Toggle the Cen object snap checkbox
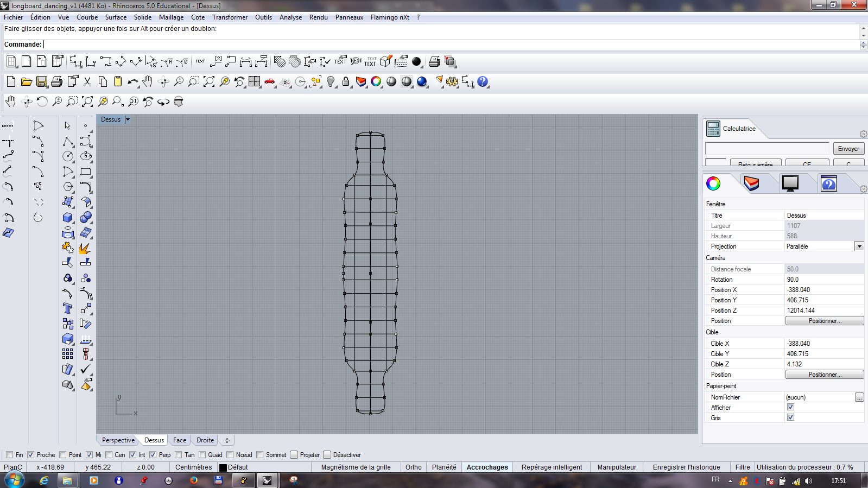Screen dimensions: 868x488 click(x=109, y=455)
